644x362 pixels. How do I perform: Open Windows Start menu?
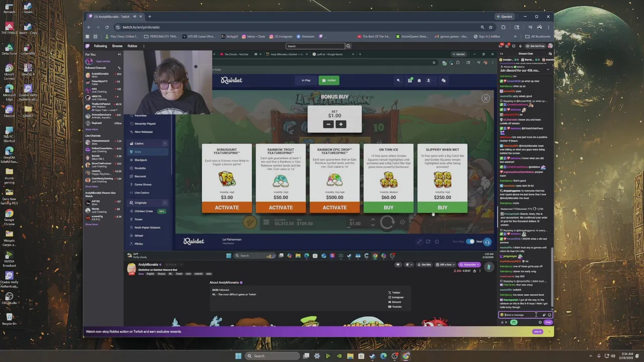[x=238, y=356]
